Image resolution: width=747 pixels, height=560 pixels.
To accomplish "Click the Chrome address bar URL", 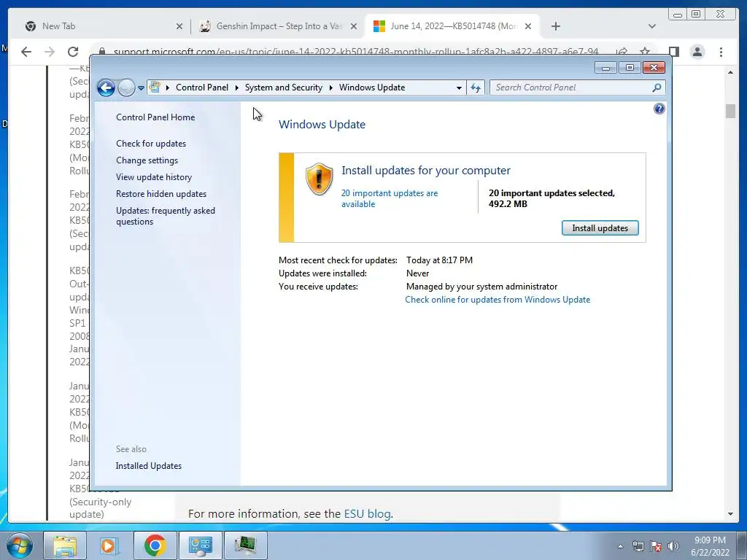I will (x=356, y=51).
